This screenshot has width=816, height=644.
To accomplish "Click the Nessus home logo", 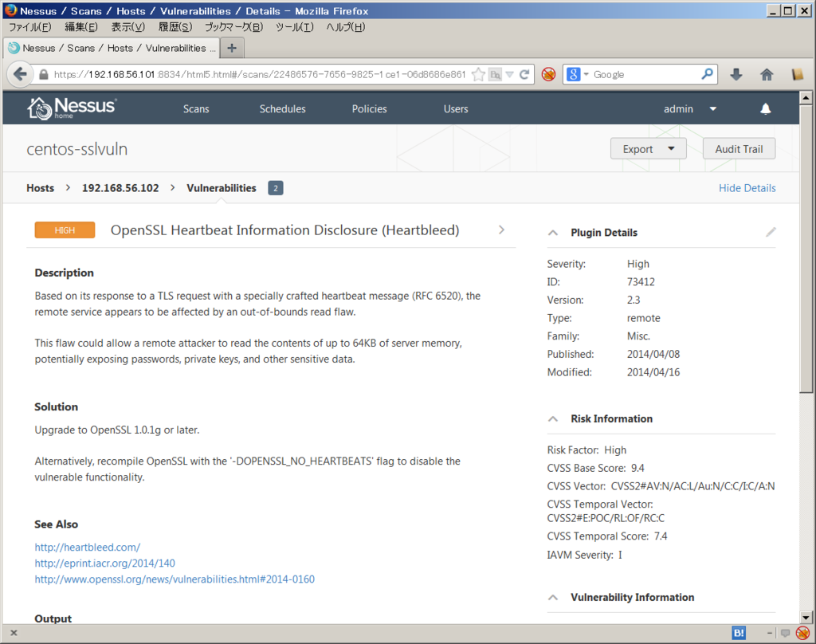I will pyautogui.click(x=72, y=108).
